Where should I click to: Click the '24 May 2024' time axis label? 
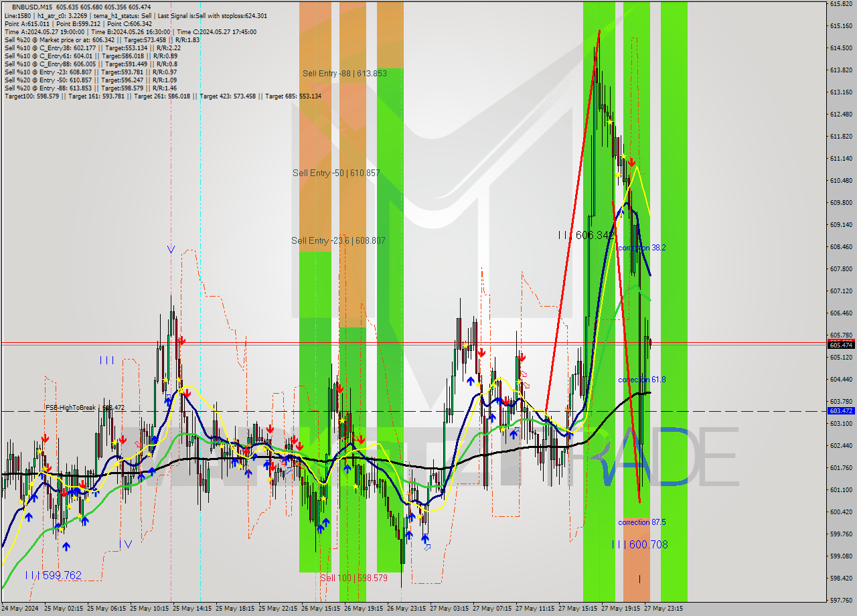19,609
